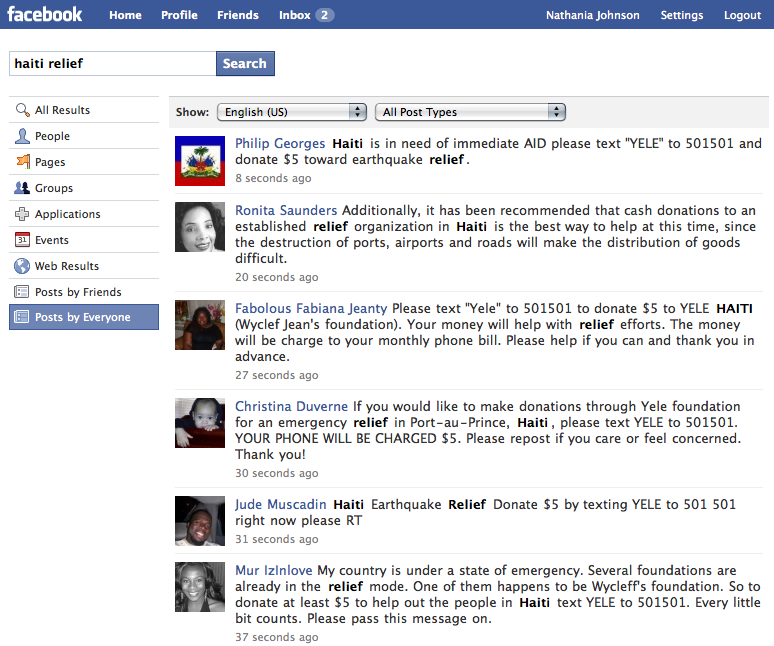Click Mur IzInlove's profile photo

click(x=200, y=587)
